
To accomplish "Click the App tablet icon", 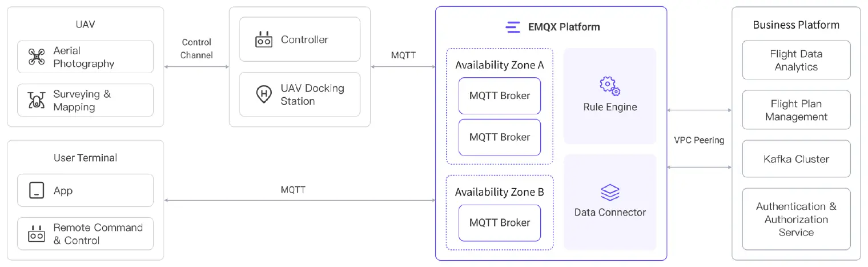I will coord(37,190).
